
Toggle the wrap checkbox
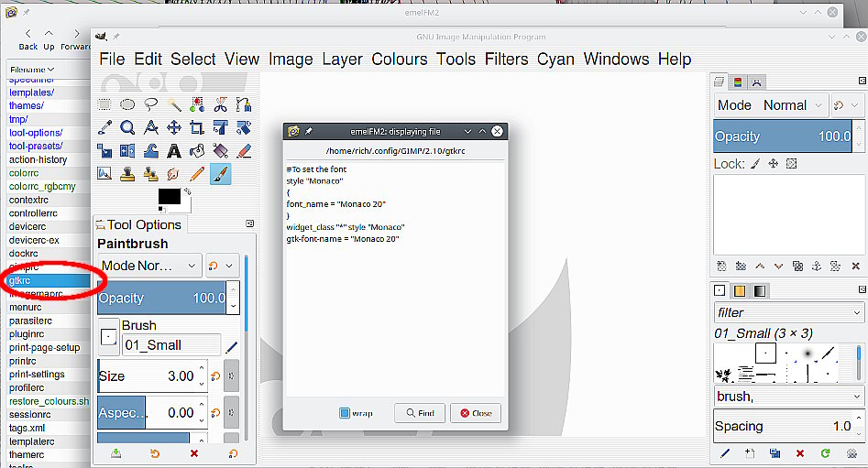coord(345,413)
